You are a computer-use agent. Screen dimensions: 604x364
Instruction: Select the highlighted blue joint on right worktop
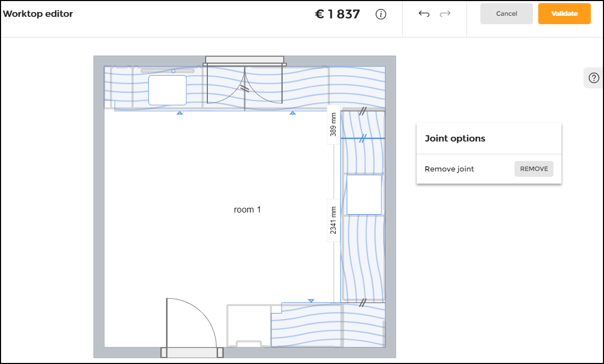(x=363, y=138)
